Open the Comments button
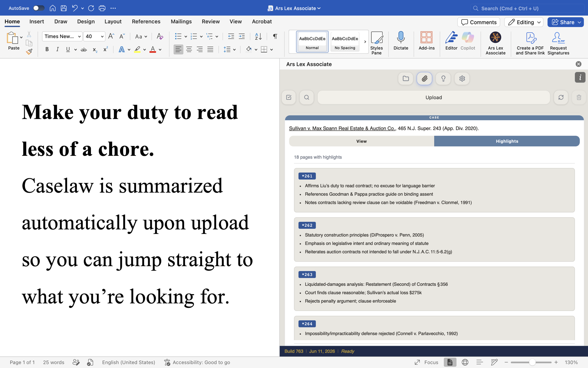Image resolution: width=588 pixels, height=368 pixels. [478, 22]
